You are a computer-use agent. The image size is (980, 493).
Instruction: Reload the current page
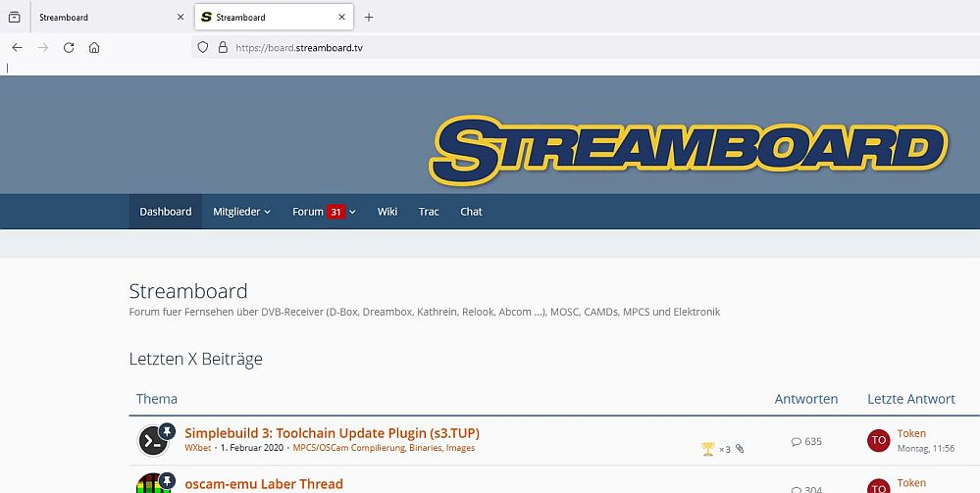[69, 47]
